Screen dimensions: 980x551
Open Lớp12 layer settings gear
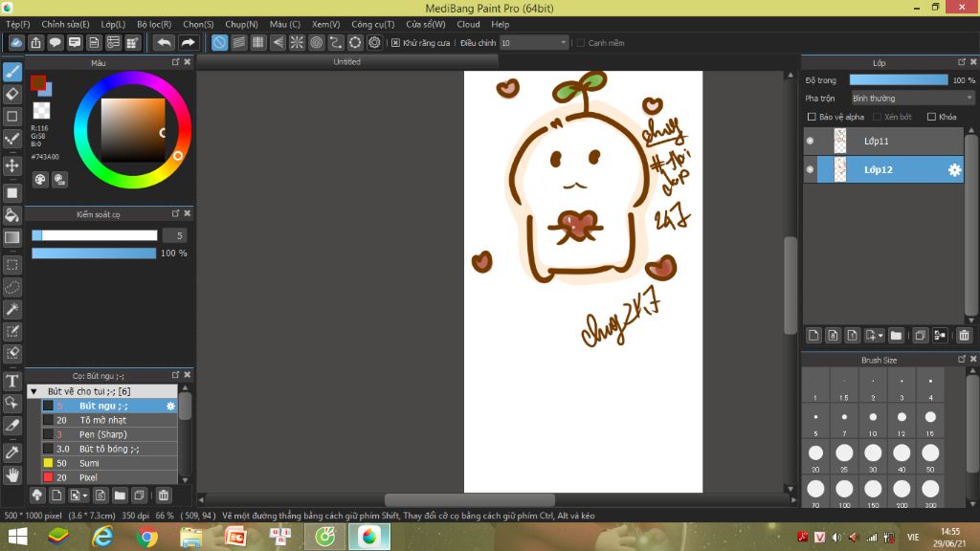(x=954, y=170)
